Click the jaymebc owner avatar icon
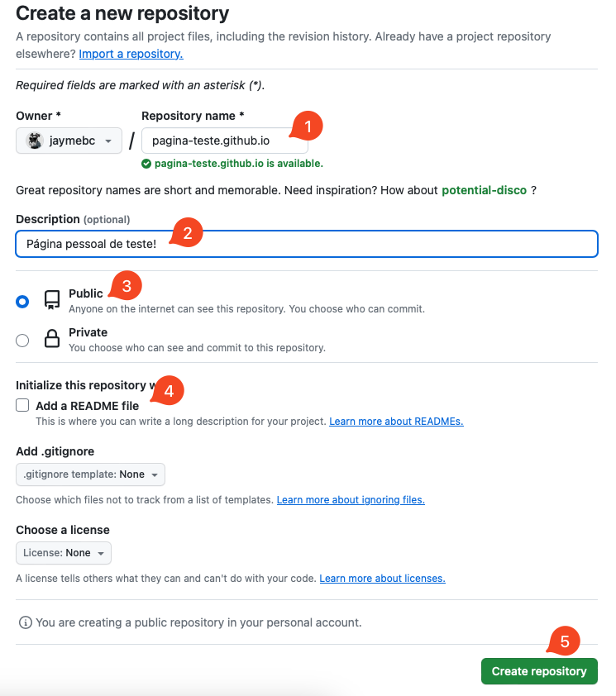This screenshot has height=696, width=616. click(x=34, y=141)
